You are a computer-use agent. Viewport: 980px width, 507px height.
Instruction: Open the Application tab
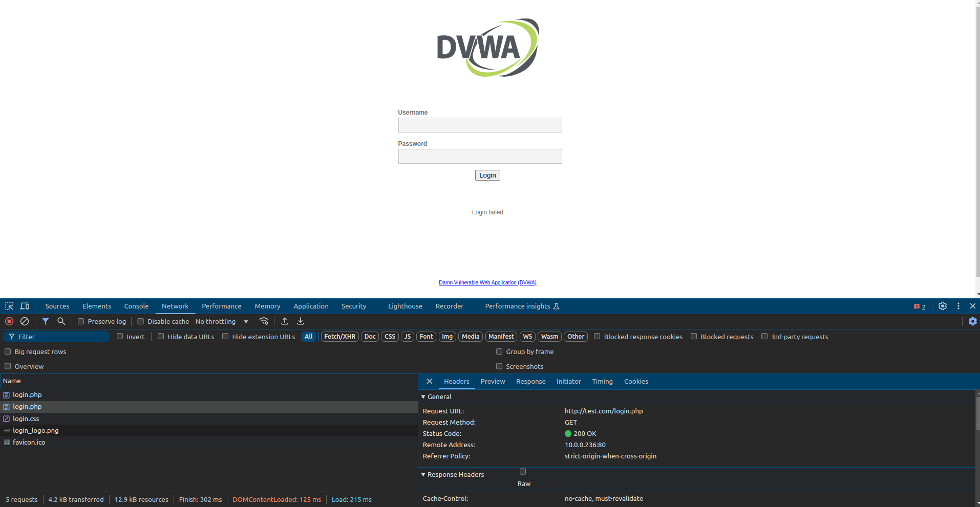click(311, 306)
